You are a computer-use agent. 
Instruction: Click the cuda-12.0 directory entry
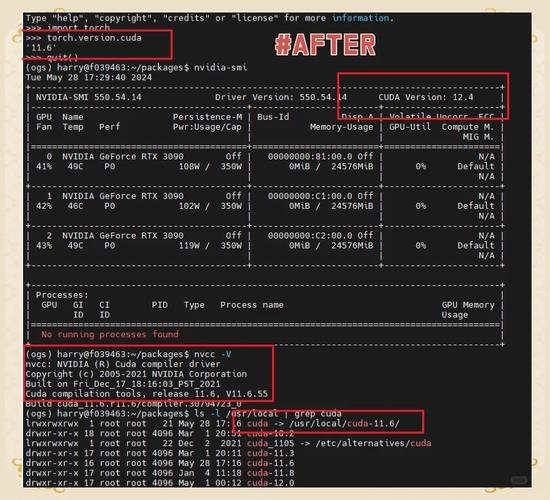[x=270, y=482]
